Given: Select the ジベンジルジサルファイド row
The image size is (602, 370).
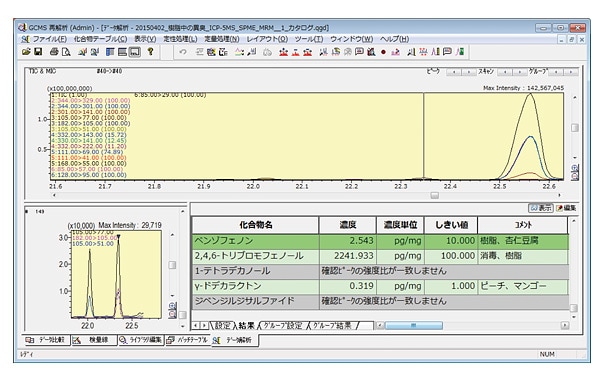Looking at the screenshot, I should click(x=380, y=301).
